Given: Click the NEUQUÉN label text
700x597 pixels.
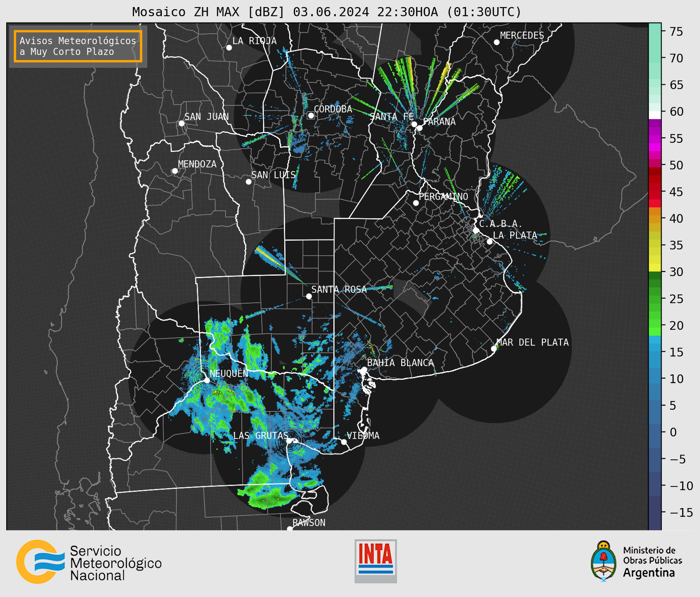Looking at the screenshot, I should pyautogui.click(x=229, y=373).
